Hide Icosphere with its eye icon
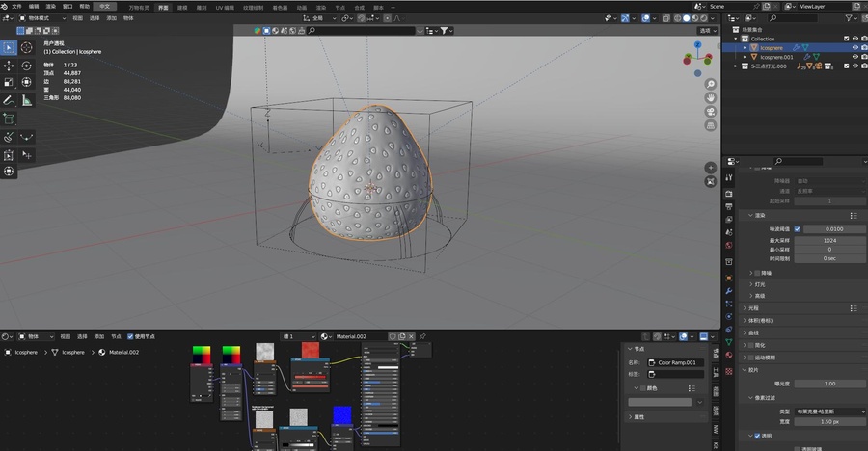Screen dimensions: 868x451 (855, 48)
